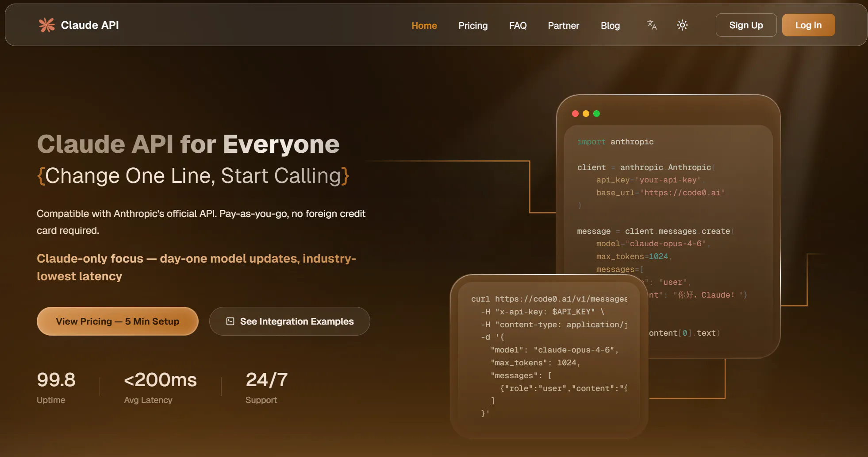Click the Claude asterisk logo icon
This screenshot has width=868, height=457.
coord(46,25)
